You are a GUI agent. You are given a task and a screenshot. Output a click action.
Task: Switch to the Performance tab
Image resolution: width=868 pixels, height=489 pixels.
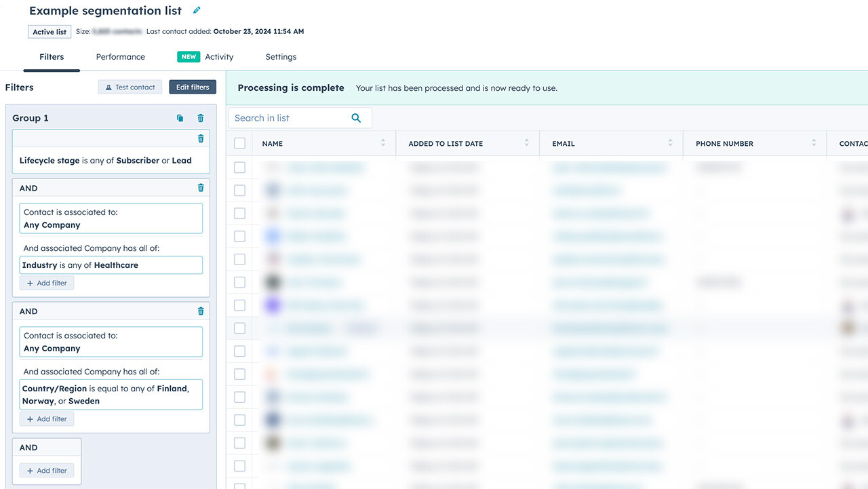click(120, 57)
